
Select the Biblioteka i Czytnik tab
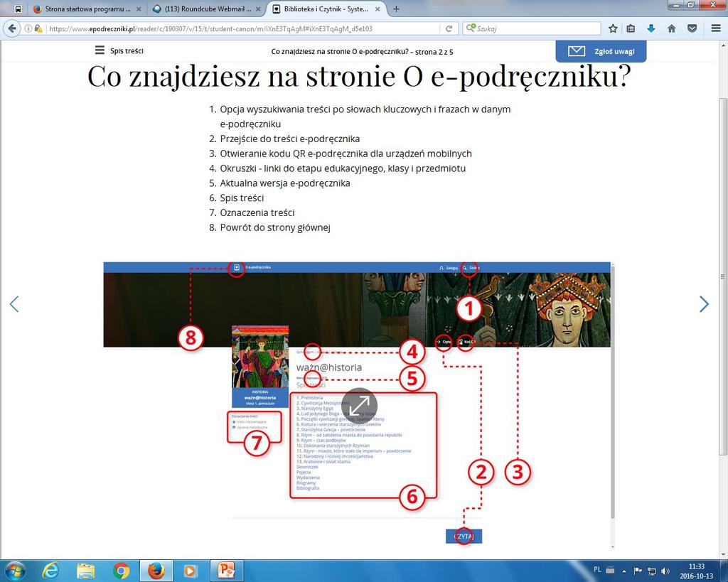pyautogui.click(x=326, y=9)
